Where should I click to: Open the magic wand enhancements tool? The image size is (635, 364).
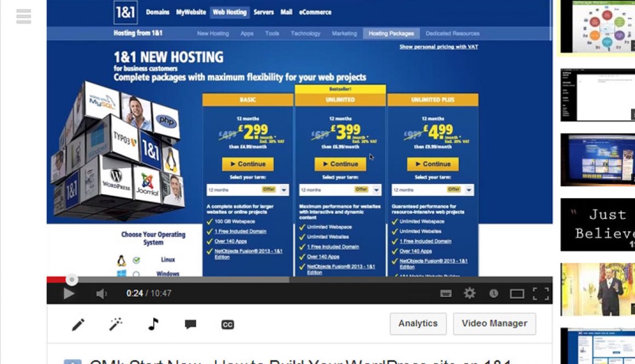click(x=116, y=325)
